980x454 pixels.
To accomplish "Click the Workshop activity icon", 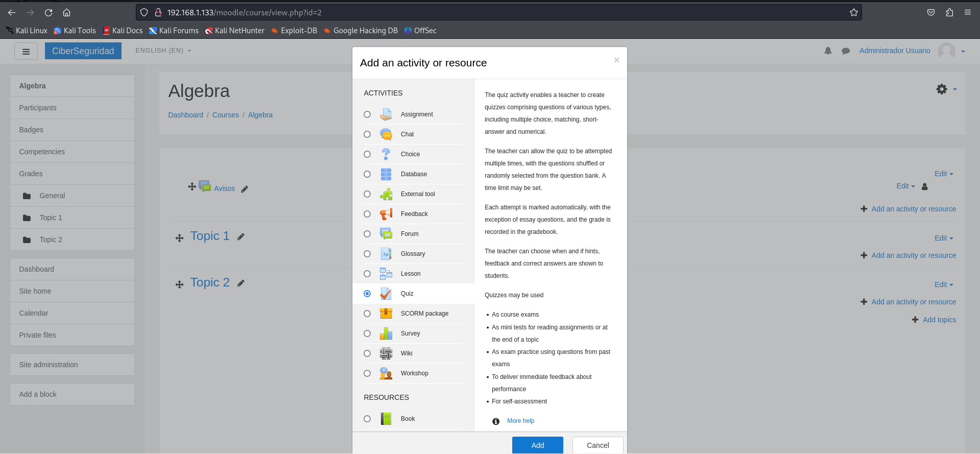I will pyautogui.click(x=386, y=373).
